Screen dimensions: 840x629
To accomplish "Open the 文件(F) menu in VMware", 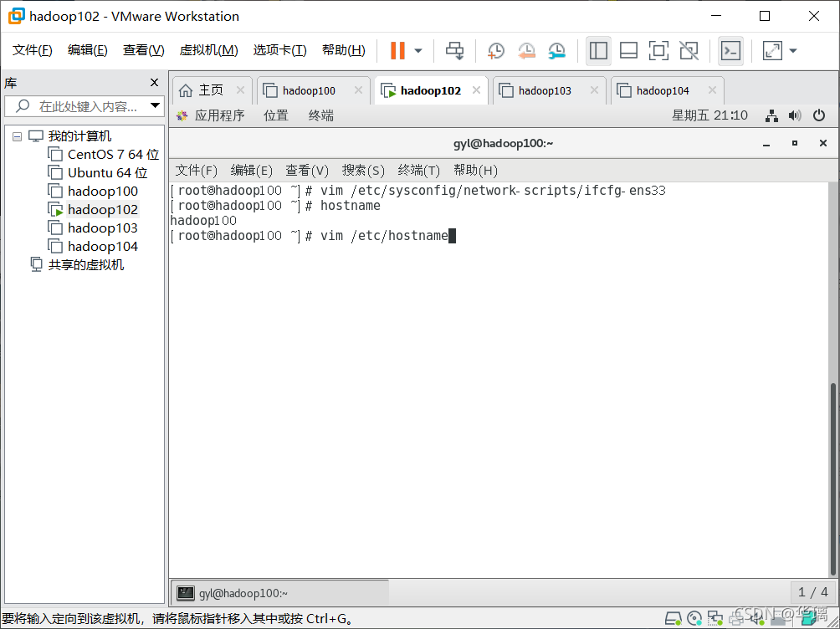I will tap(32, 50).
